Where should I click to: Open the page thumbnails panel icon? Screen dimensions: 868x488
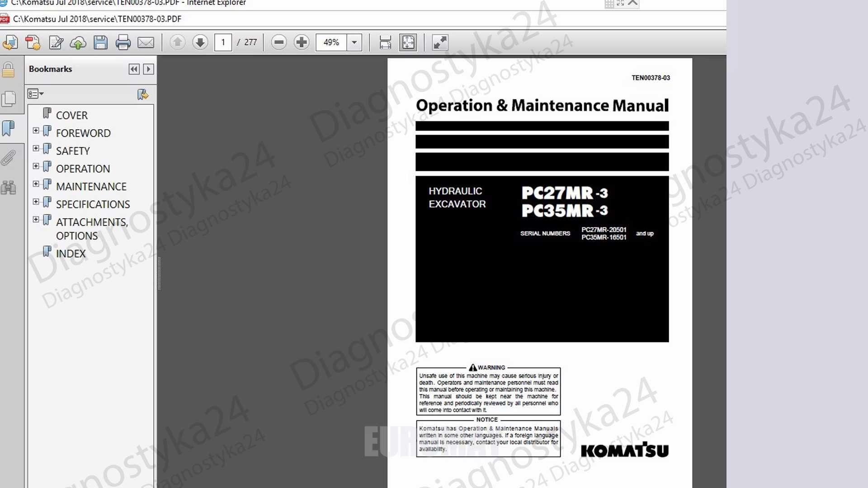(9, 99)
